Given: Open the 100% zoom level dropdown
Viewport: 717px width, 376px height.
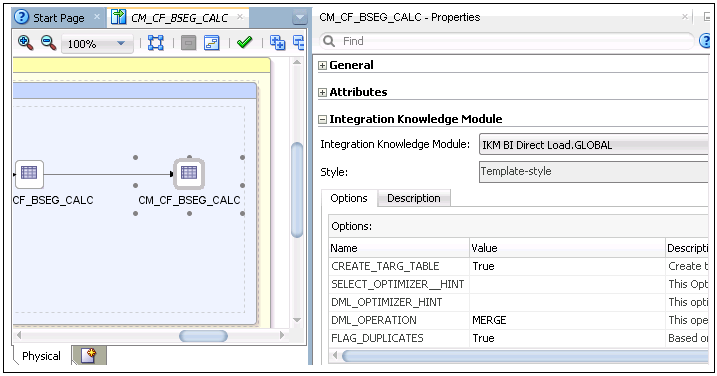Looking at the screenshot, I should click(x=97, y=44).
